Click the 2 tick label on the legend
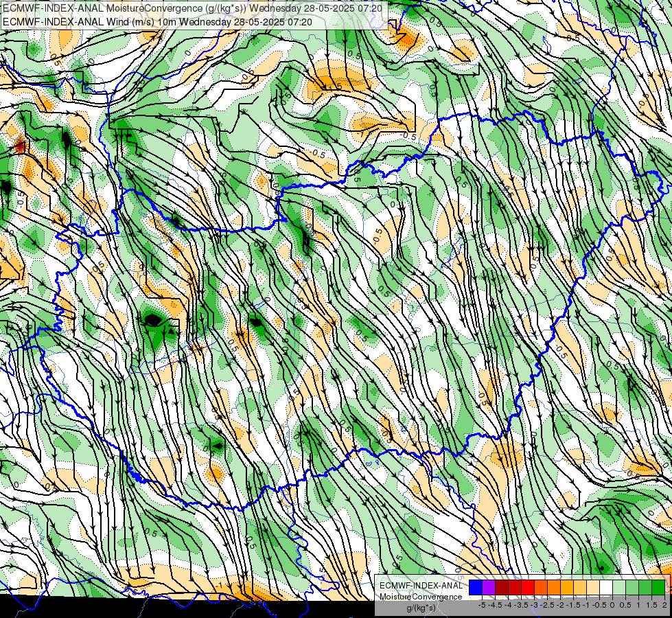 [664, 605]
